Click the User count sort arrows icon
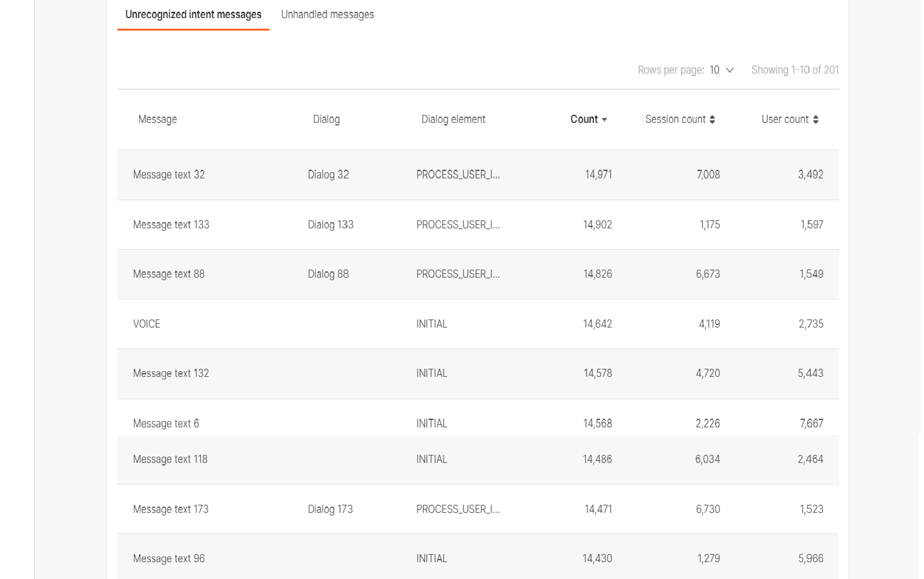This screenshot has width=924, height=579. 816,119
